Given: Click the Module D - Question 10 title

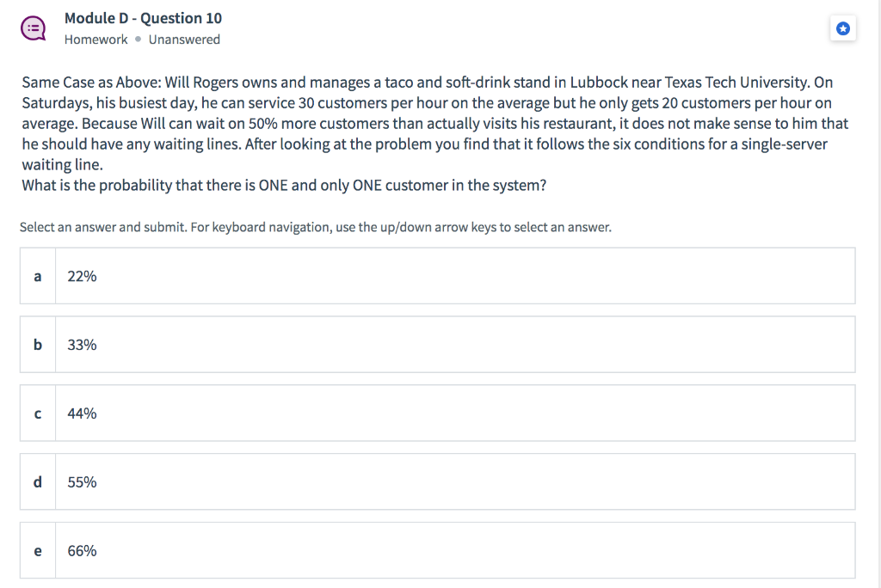Looking at the screenshot, I should [143, 17].
